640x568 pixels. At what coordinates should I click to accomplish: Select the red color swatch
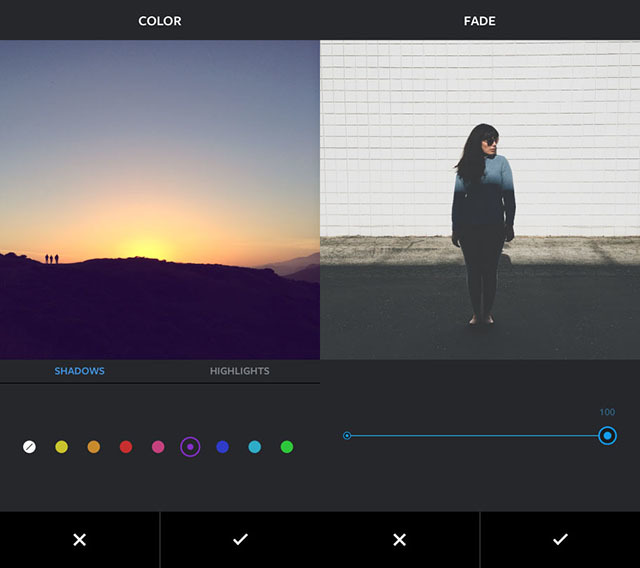click(x=126, y=447)
